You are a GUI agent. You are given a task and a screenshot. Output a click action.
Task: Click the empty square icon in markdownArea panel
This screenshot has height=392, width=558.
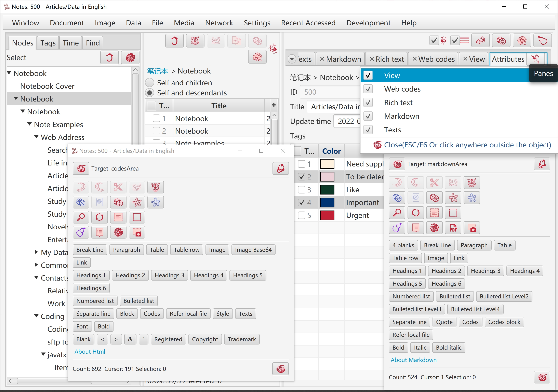pyautogui.click(x=453, y=213)
